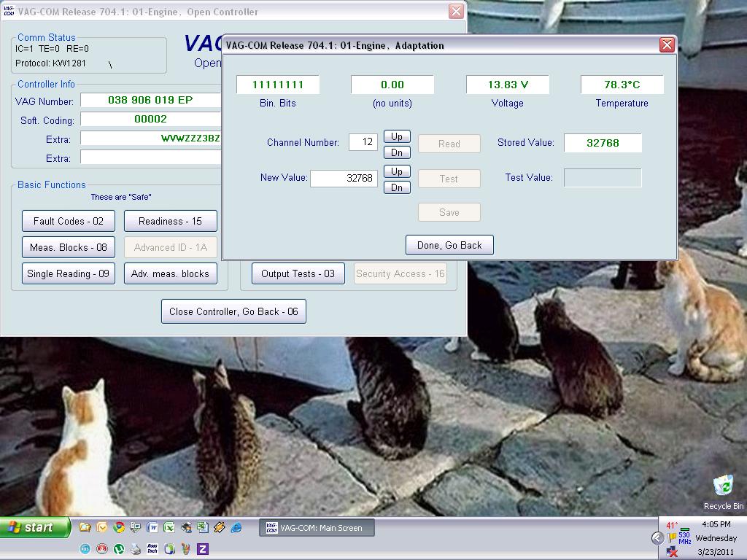Viewport: 747px width, 560px height.
Task: Click the Protocol: KW1281 status text
Action: pos(50,63)
